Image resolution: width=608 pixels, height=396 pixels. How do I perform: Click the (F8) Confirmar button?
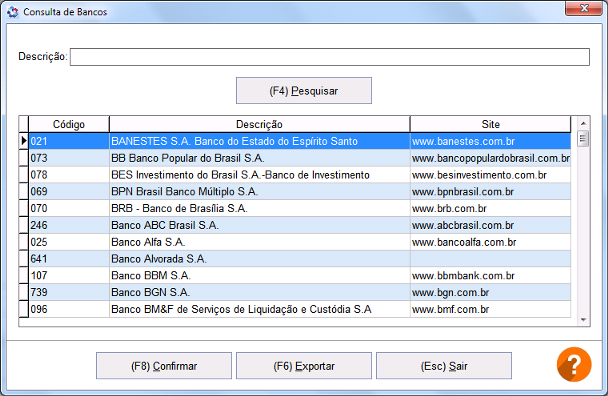(164, 366)
